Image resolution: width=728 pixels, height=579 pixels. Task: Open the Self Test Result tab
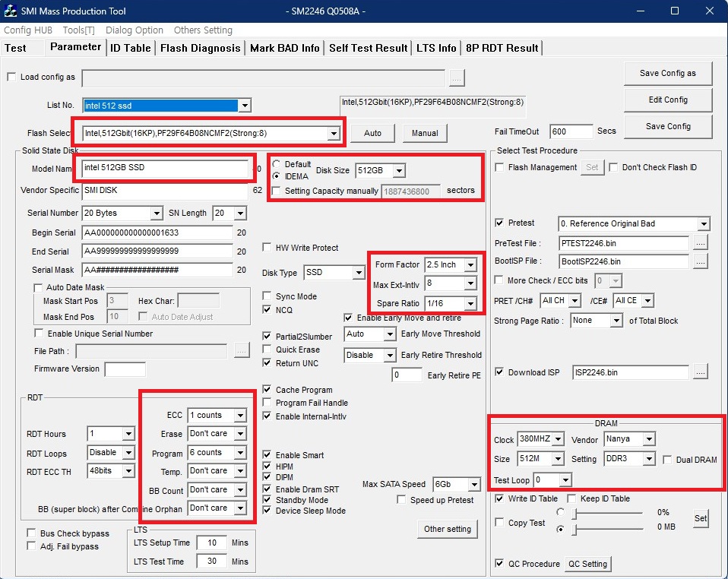(x=368, y=48)
